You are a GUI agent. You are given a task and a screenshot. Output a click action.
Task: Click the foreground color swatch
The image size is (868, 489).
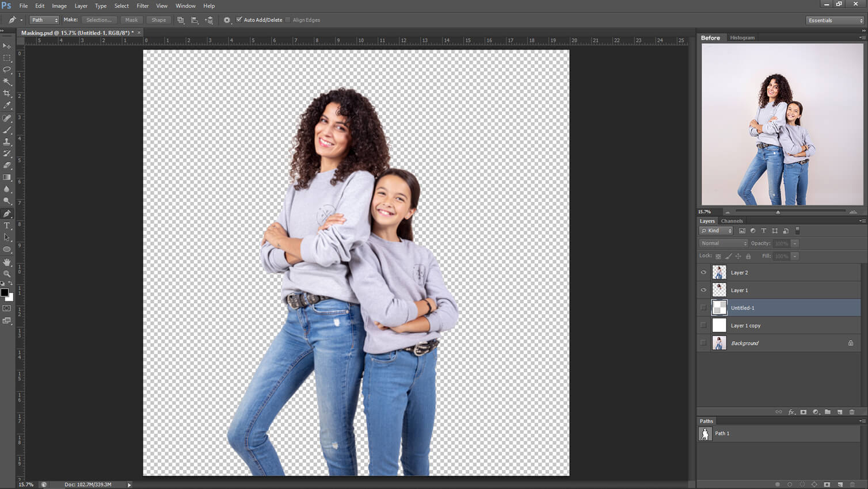click(x=5, y=292)
